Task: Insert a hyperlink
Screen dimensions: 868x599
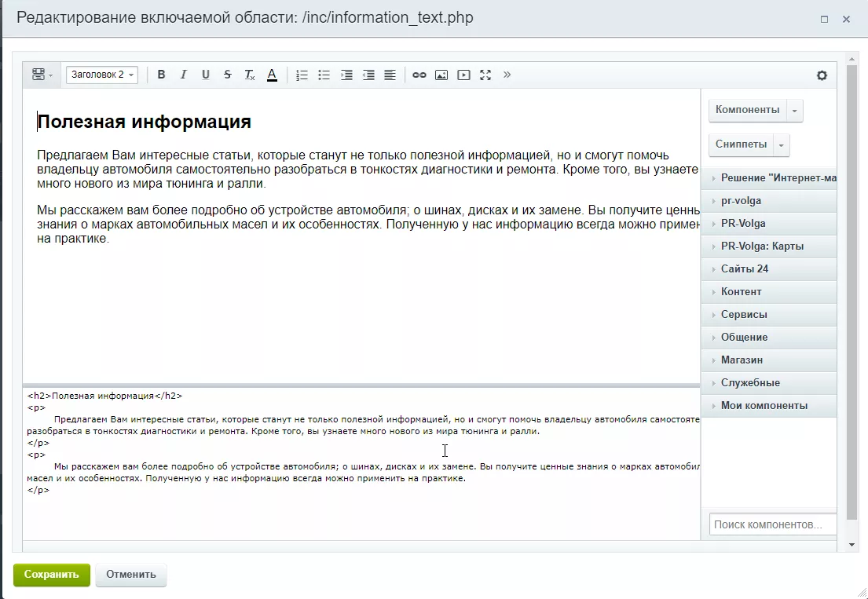Action: 419,75
